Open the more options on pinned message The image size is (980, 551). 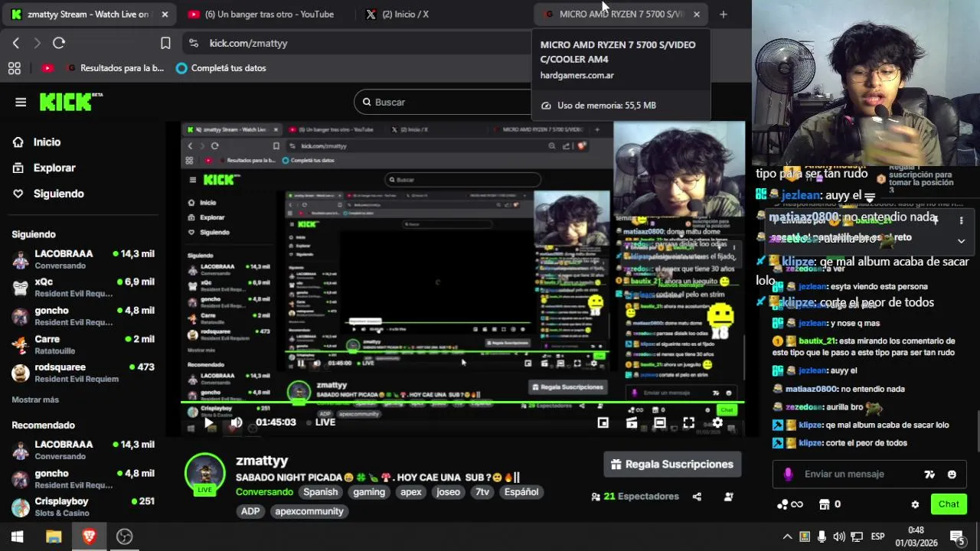click(x=961, y=220)
